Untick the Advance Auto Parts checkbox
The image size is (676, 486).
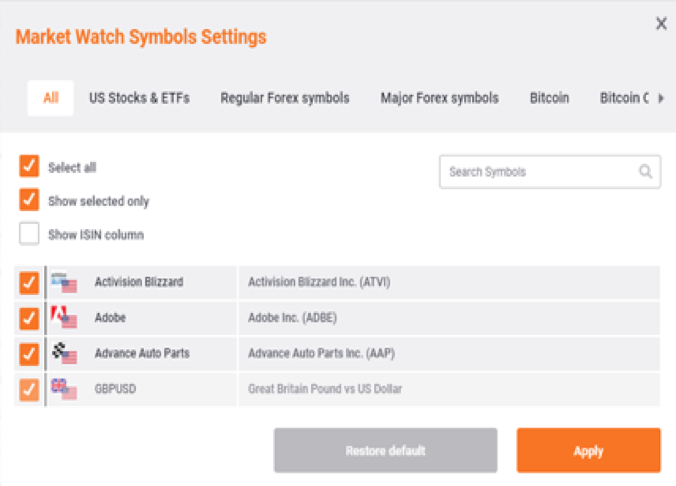tap(29, 354)
